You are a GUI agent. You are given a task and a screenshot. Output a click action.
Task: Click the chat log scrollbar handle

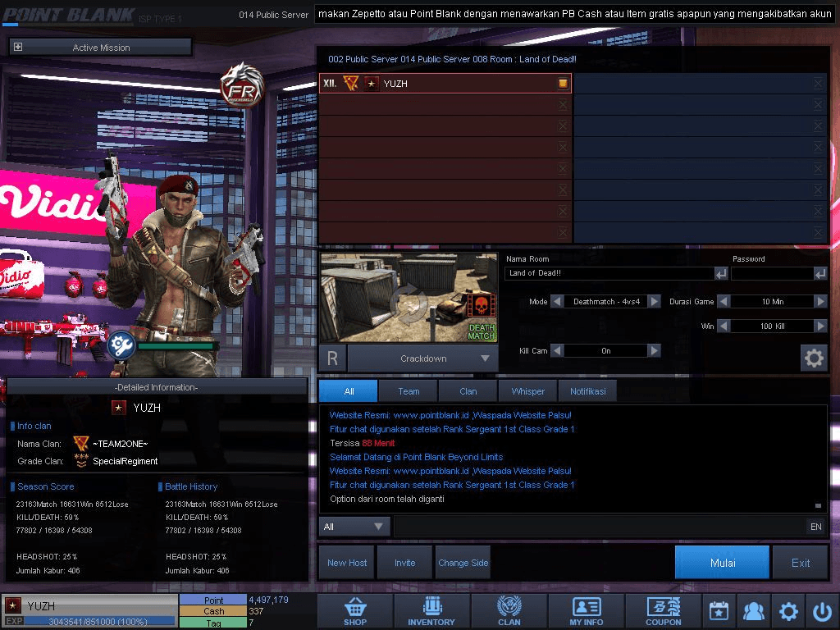pyautogui.click(x=818, y=505)
